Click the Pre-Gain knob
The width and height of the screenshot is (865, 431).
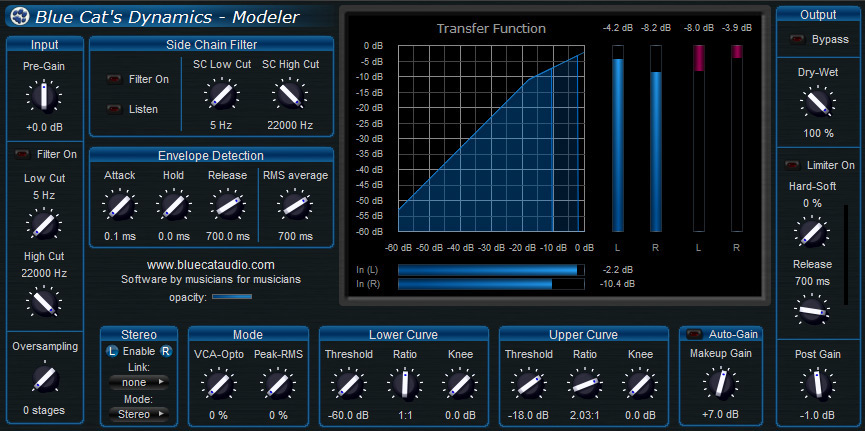click(44, 95)
